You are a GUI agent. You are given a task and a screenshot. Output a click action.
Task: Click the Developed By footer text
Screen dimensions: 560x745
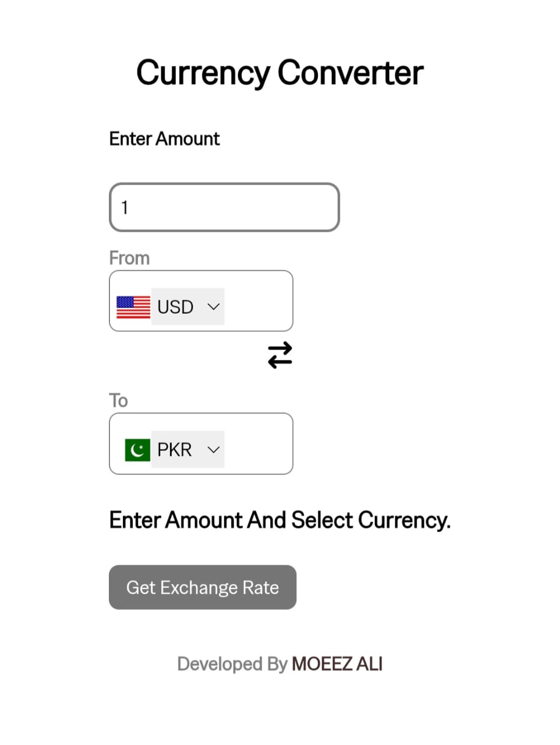click(x=232, y=664)
